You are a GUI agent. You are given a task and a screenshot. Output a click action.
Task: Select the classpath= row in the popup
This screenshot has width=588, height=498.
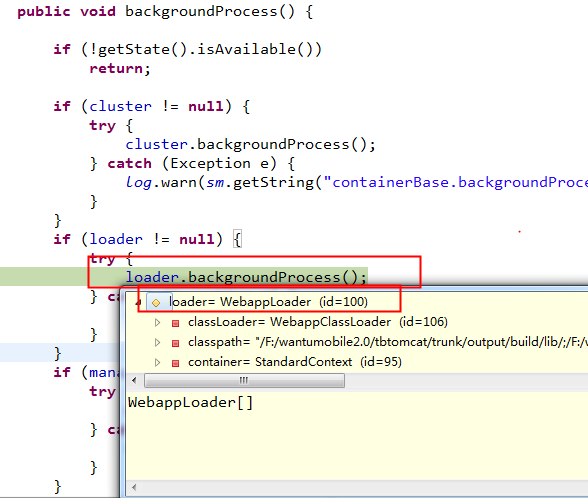(388, 342)
